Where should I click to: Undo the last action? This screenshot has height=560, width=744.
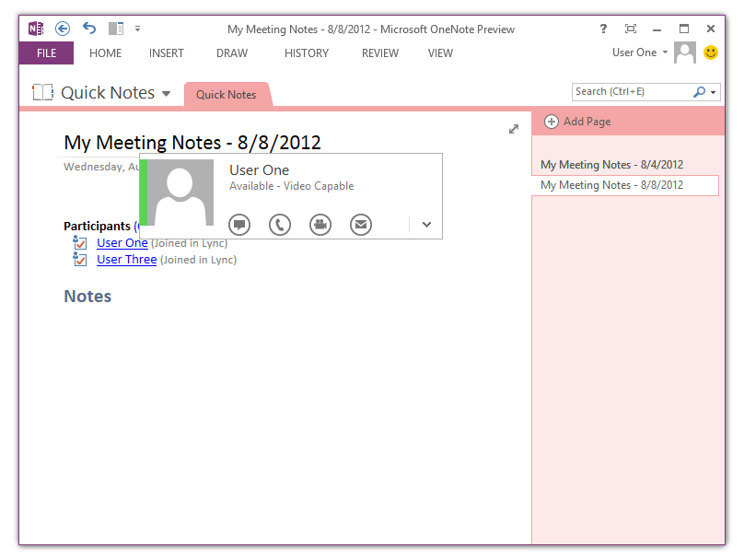[x=89, y=29]
